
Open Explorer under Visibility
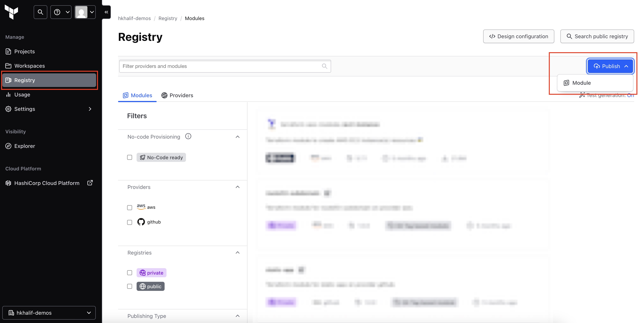click(x=49, y=146)
